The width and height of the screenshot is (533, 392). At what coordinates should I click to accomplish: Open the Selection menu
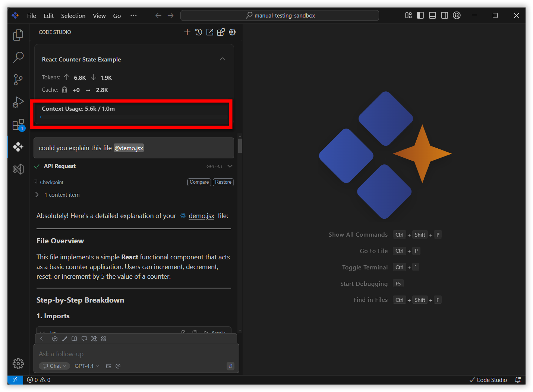[73, 16]
